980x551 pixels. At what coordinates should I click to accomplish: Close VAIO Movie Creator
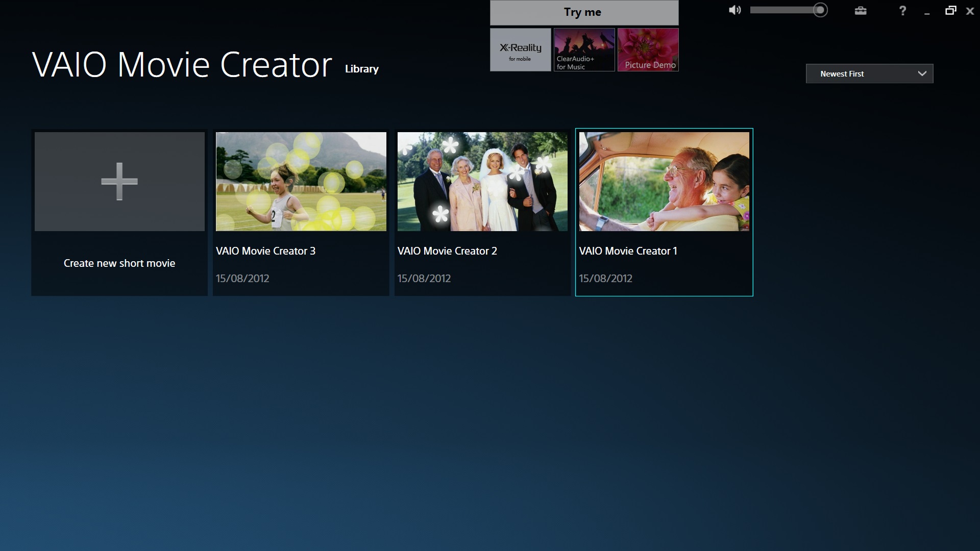(970, 11)
